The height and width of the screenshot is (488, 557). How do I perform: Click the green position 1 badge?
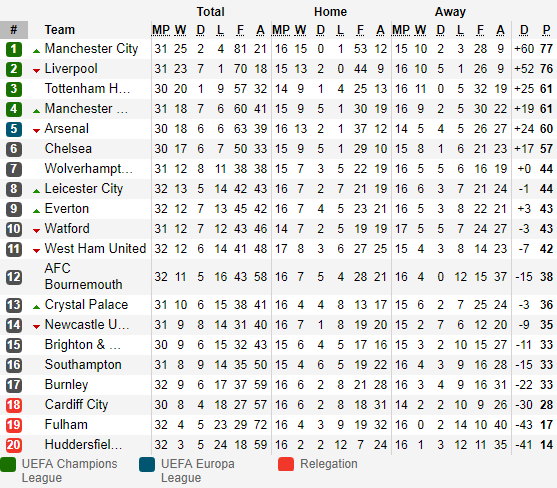pyautogui.click(x=14, y=49)
